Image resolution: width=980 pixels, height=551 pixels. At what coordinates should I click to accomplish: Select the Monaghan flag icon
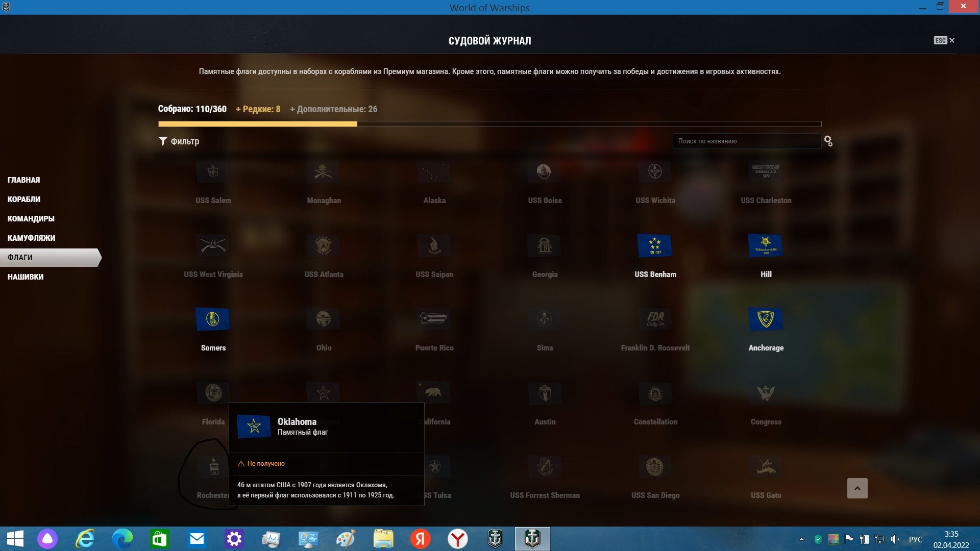pyautogui.click(x=323, y=171)
